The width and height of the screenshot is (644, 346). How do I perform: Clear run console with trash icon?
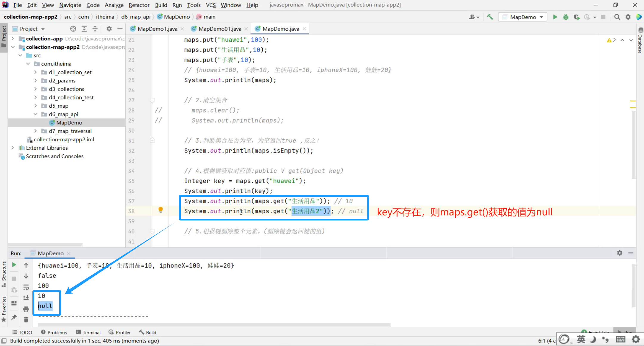point(26,320)
